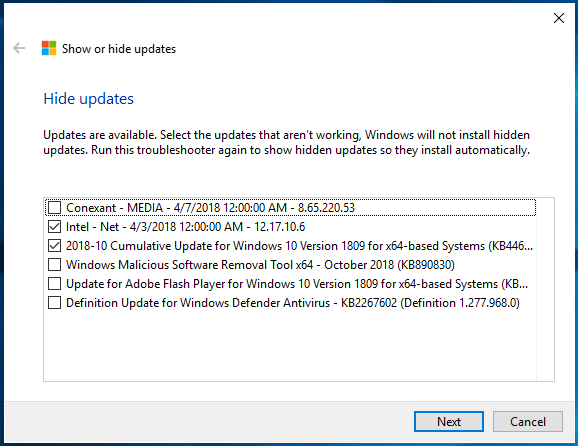Tick the Adobe Flash Player update checkbox
578x446 pixels.
point(55,284)
